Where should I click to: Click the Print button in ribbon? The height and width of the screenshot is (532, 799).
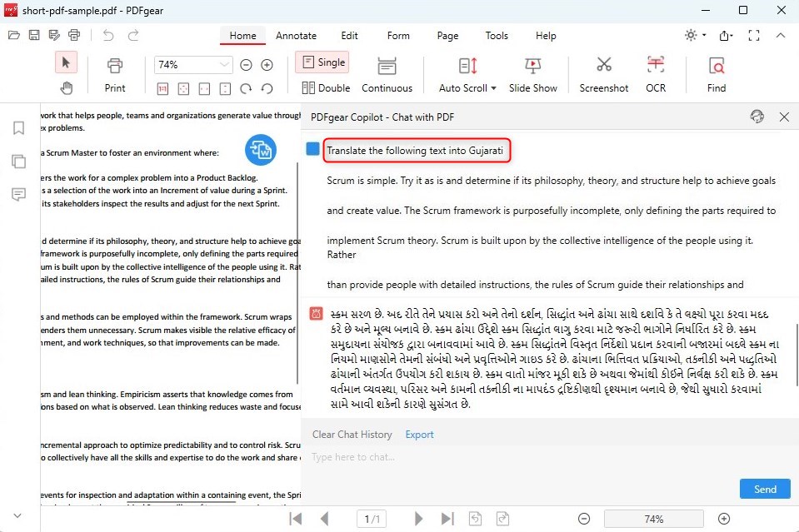(x=115, y=75)
